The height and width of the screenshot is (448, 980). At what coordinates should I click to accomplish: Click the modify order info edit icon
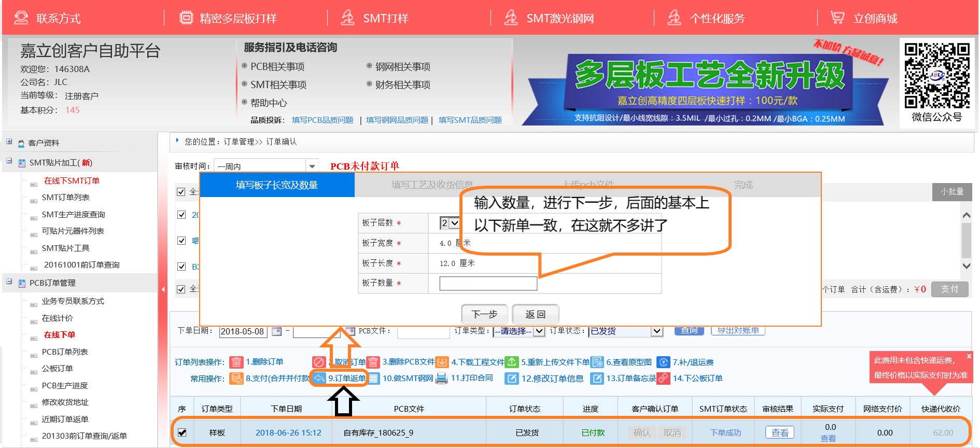[512, 379]
